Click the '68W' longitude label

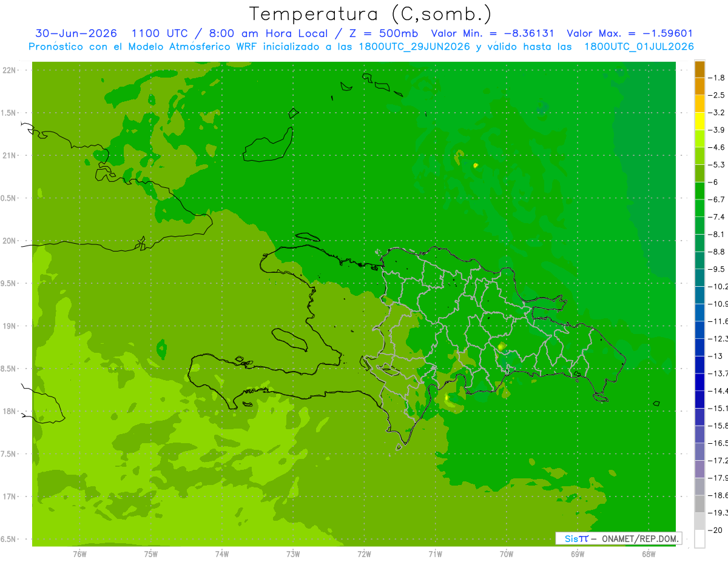tap(648, 554)
